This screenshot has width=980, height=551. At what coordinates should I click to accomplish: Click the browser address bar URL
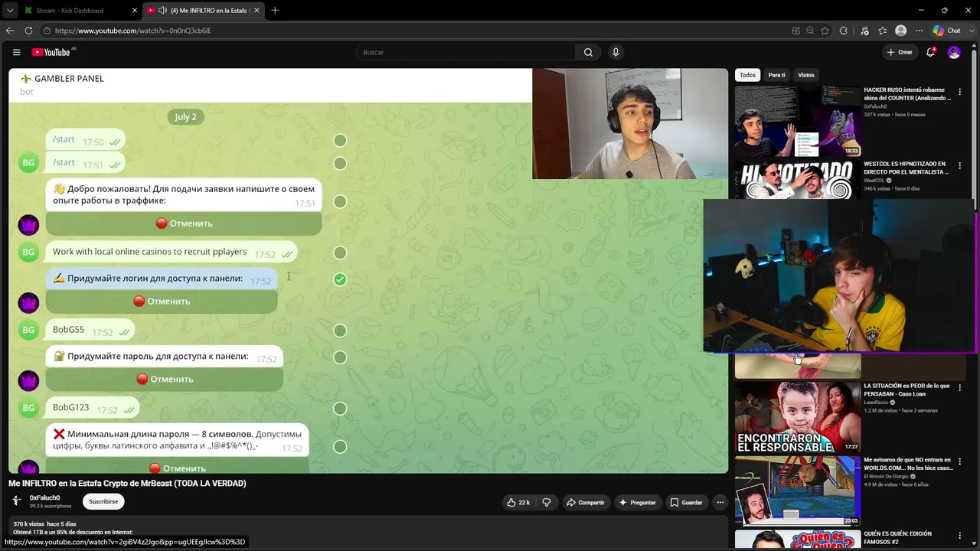coord(132,31)
